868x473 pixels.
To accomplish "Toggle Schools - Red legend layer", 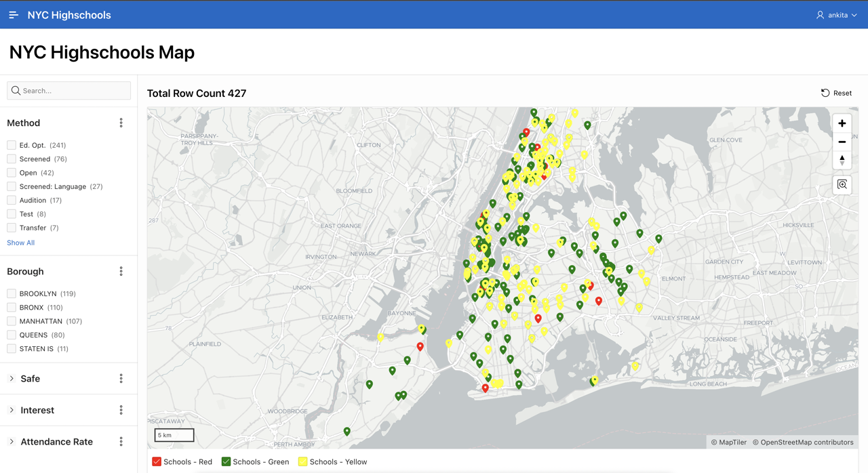I will point(157,461).
